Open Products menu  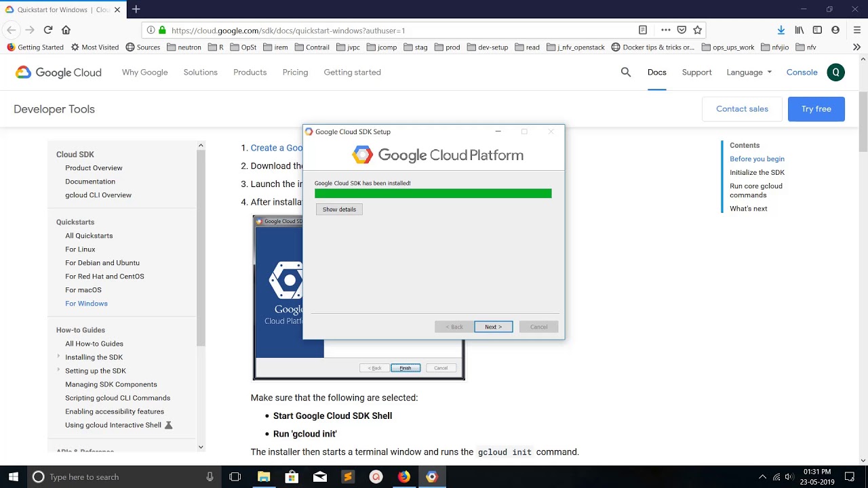(250, 73)
